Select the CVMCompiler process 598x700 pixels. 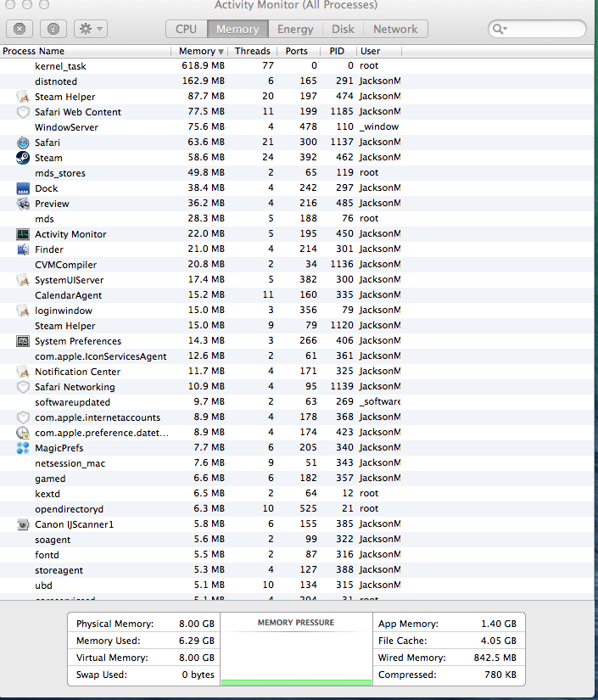[x=299, y=265]
